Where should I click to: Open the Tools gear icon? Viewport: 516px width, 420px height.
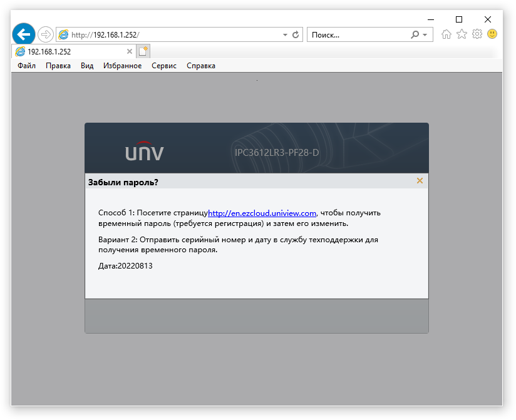click(x=477, y=34)
